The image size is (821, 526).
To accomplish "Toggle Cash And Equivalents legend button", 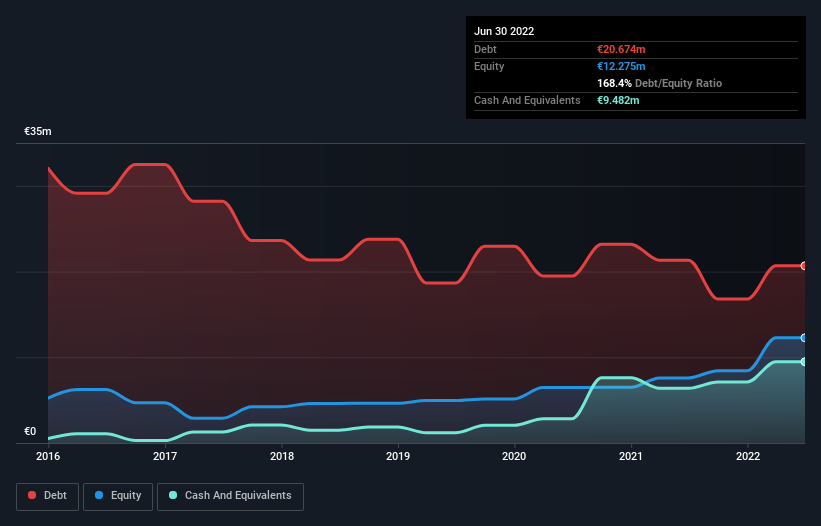I will [x=230, y=496].
